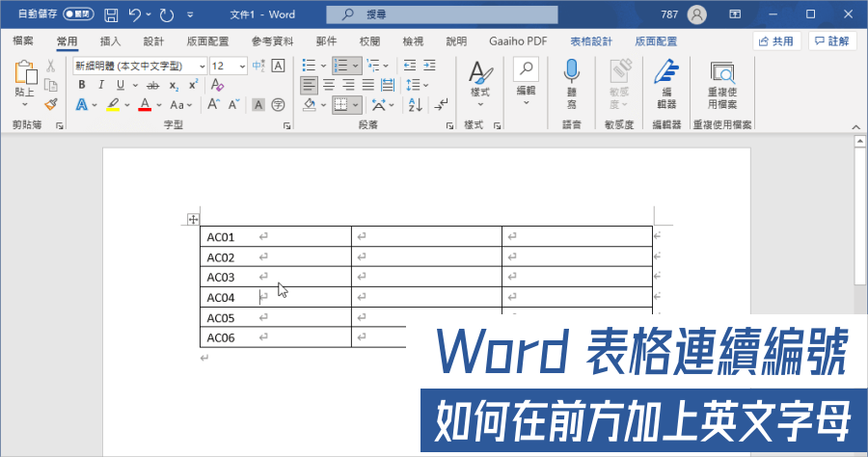
Task: Expand highlight color options arrow
Action: pyautogui.click(x=127, y=104)
